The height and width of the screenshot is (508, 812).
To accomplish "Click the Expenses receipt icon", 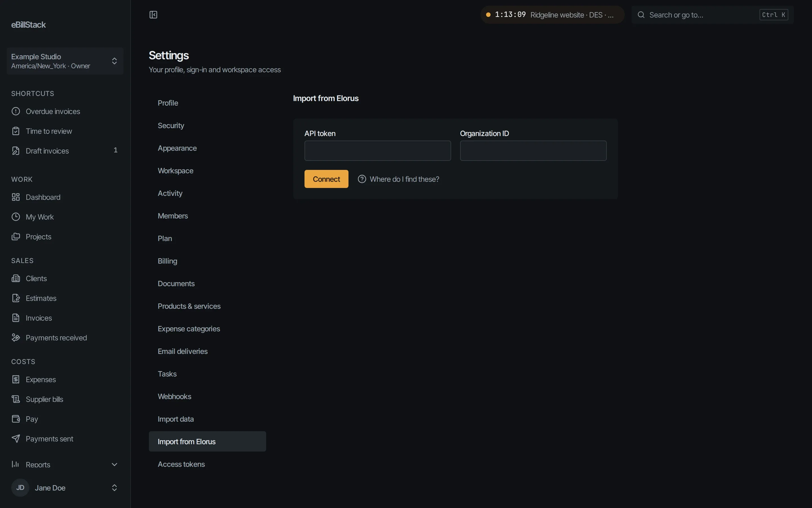I will (x=16, y=379).
